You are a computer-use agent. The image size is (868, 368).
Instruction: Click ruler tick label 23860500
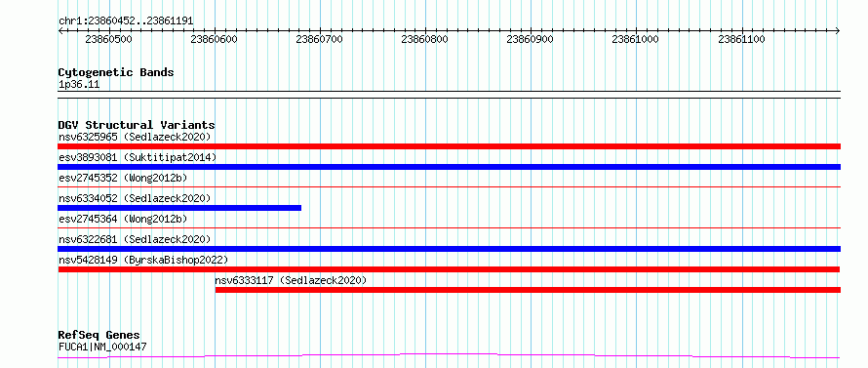(109, 39)
